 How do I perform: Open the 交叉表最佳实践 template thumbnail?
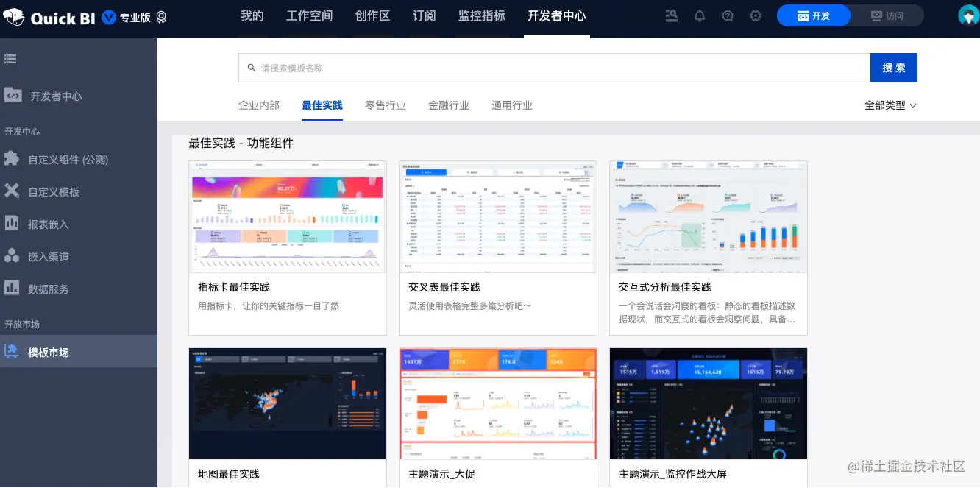[x=498, y=217]
